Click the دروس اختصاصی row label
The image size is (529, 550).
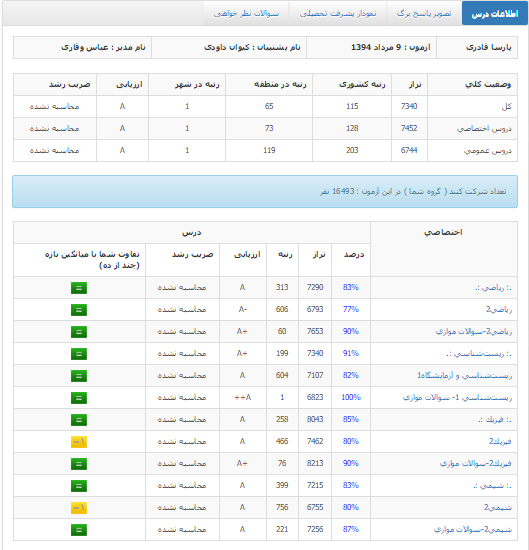[484, 129]
